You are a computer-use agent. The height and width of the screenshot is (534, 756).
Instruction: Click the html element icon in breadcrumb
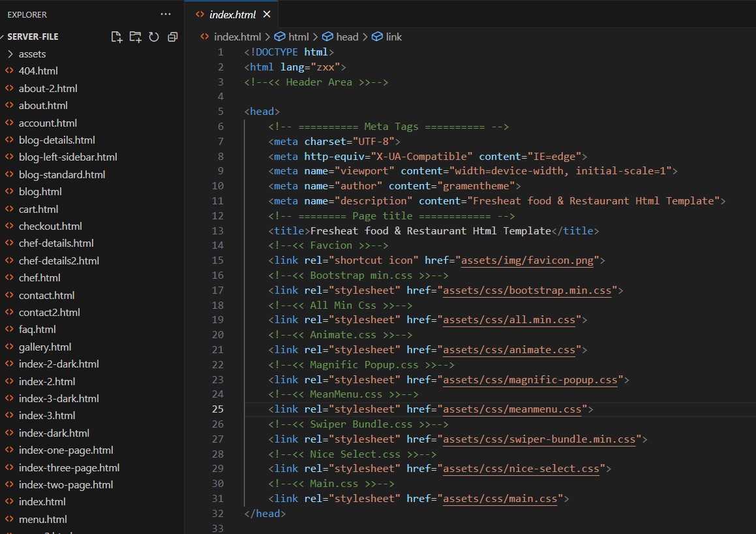point(279,37)
